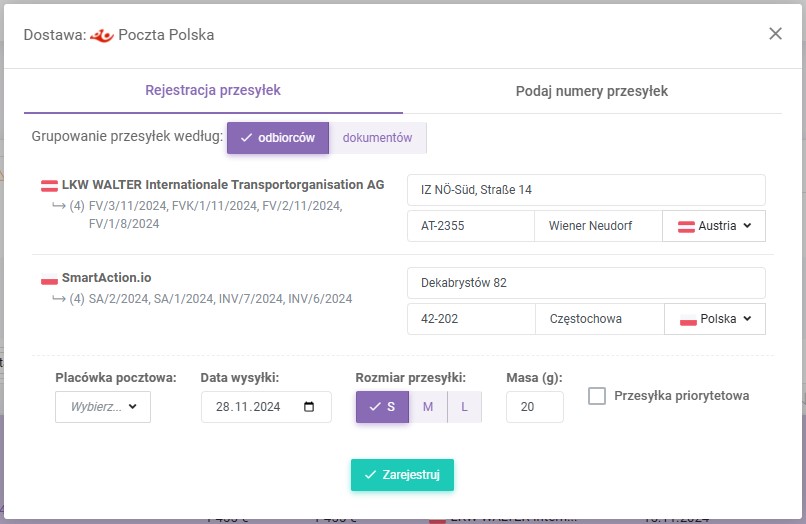This screenshot has height=524, width=806.
Task: Open the calendar picker icon in Data wysyłki
Action: coord(309,407)
